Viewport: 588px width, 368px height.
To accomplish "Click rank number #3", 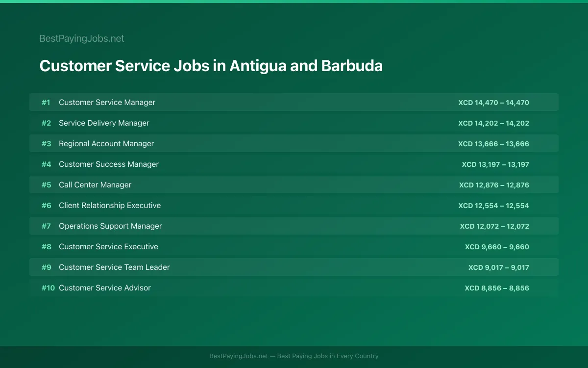I will click(46, 144).
